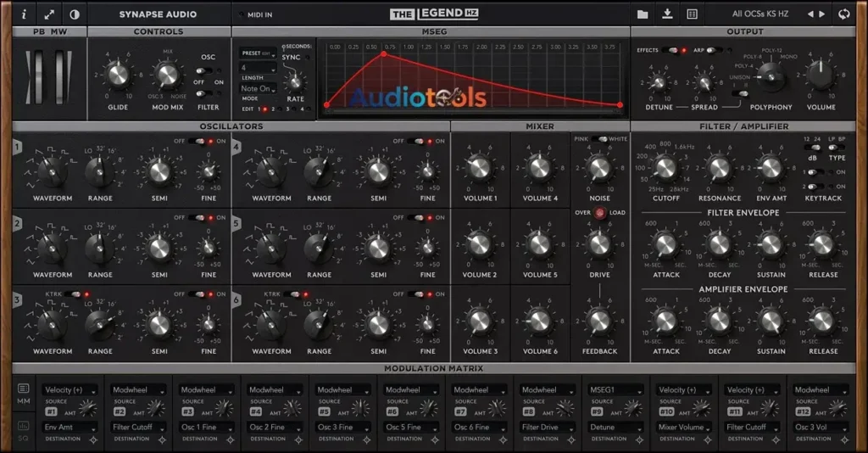The height and width of the screenshot is (453, 868).
Task: Open the preset list grid icon
Action: (692, 14)
